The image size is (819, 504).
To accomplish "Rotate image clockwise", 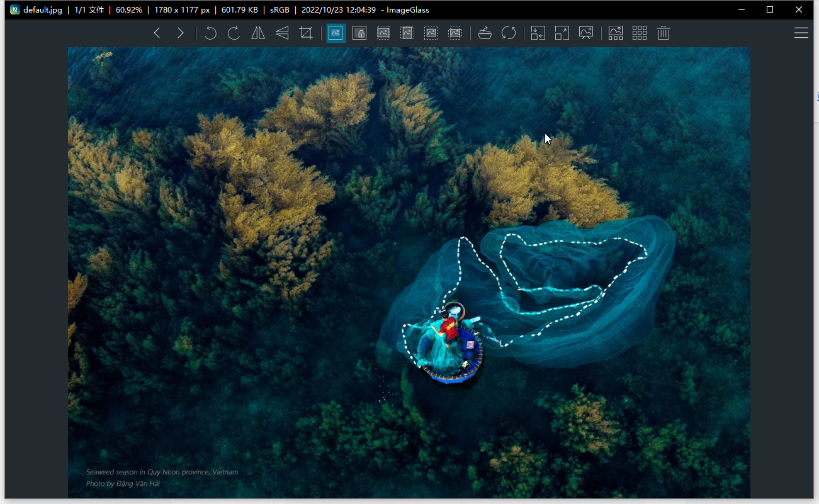I will click(x=234, y=33).
